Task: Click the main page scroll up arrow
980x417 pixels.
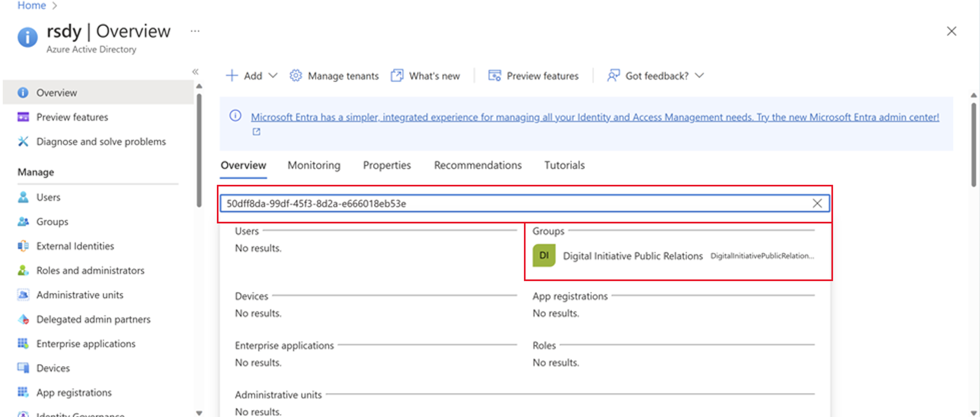Action: pyautogui.click(x=974, y=95)
